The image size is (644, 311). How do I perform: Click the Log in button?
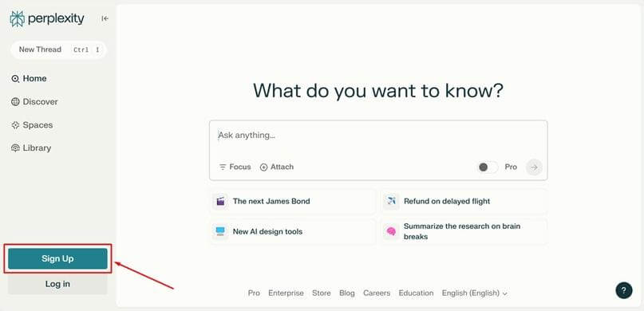[x=57, y=284]
